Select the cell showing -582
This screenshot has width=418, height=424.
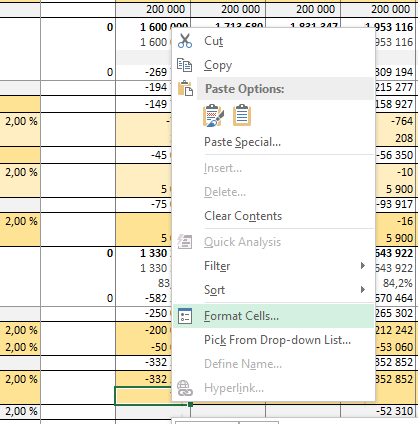tap(144, 298)
